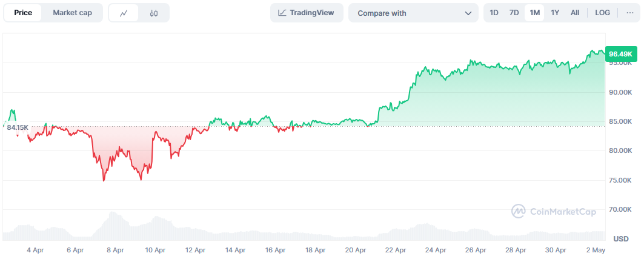Click the 8 Apr date marker

click(115, 249)
